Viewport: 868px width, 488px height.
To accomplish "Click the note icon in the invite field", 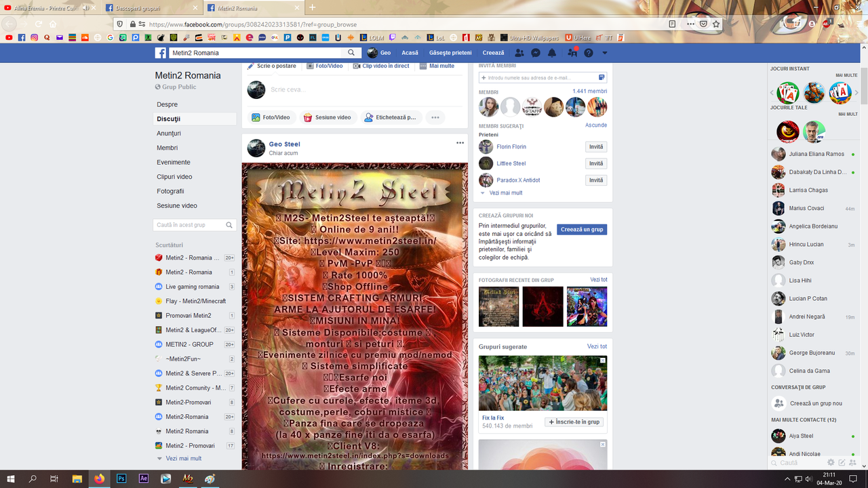I will click(x=601, y=78).
